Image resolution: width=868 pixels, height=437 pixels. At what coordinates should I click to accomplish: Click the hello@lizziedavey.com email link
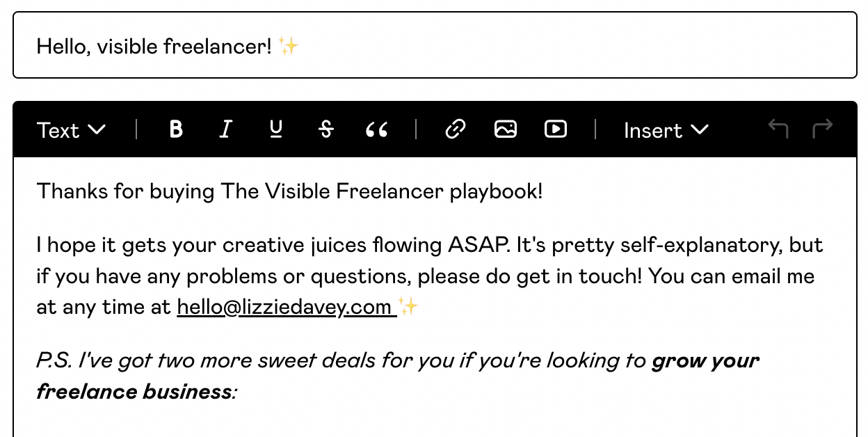coord(284,307)
